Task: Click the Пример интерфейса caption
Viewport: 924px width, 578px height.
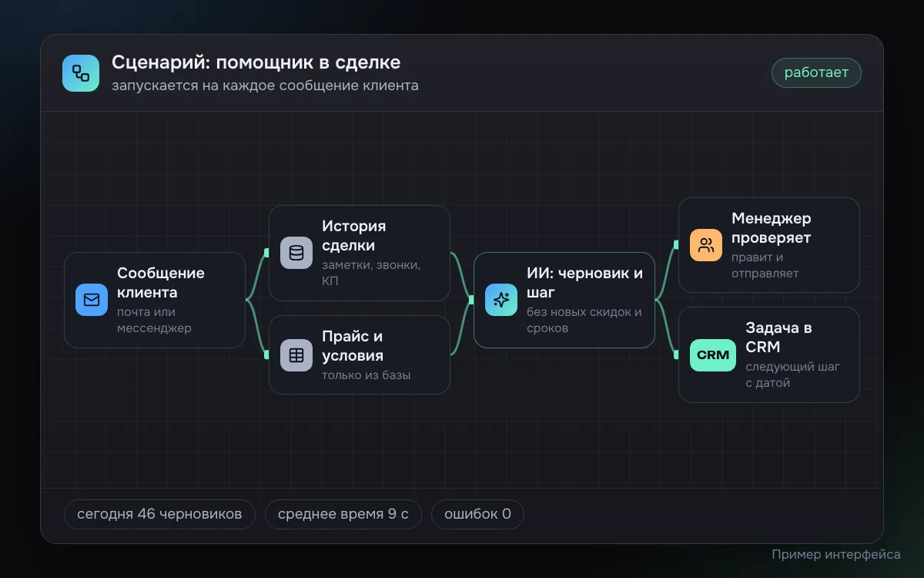Action: (x=836, y=554)
